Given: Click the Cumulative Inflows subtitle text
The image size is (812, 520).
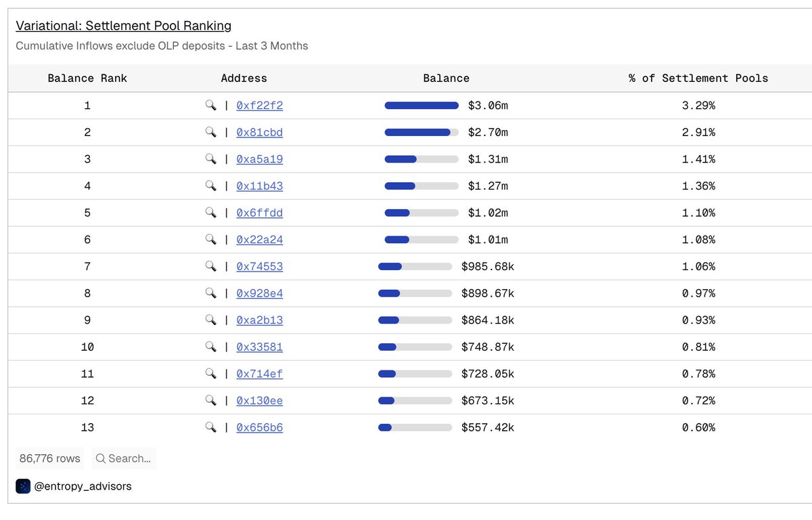Looking at the screenshot, I should (x=162, y=46).
